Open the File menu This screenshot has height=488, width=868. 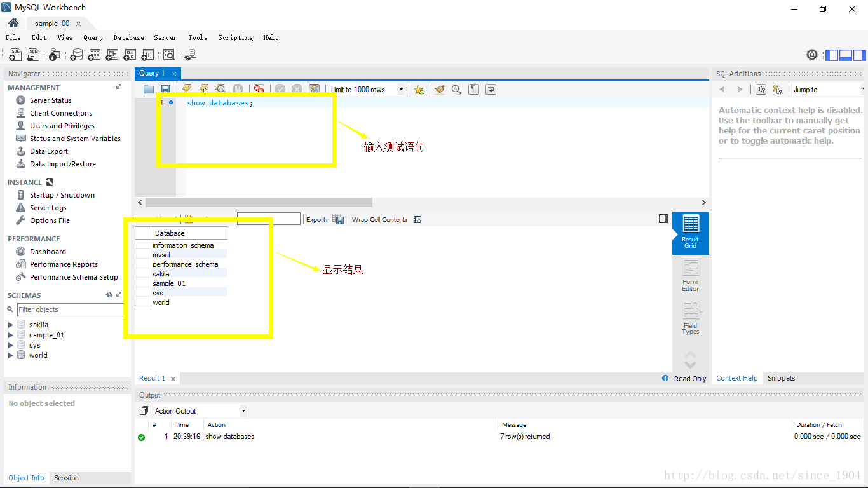click(x=13, y=37)
